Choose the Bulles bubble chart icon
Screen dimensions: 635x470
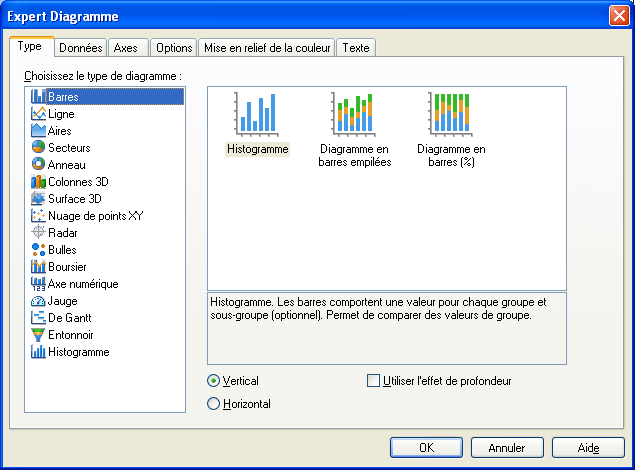pyautogui.click(x=39, y=250)
